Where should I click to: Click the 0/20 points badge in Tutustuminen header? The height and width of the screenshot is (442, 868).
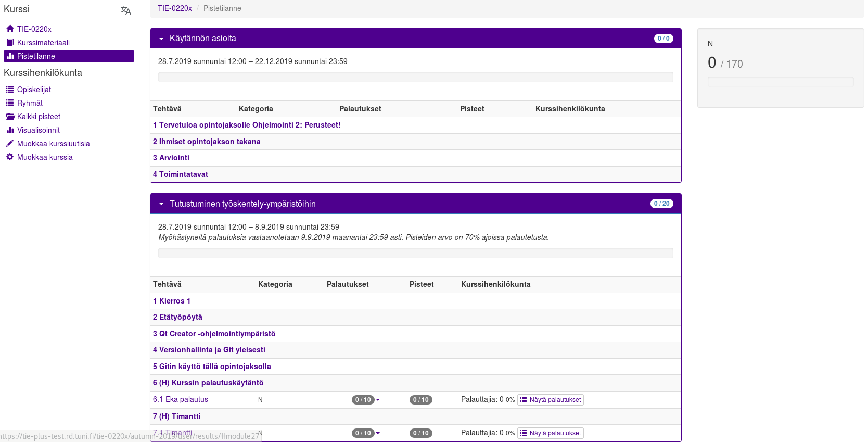click(662, 204)
